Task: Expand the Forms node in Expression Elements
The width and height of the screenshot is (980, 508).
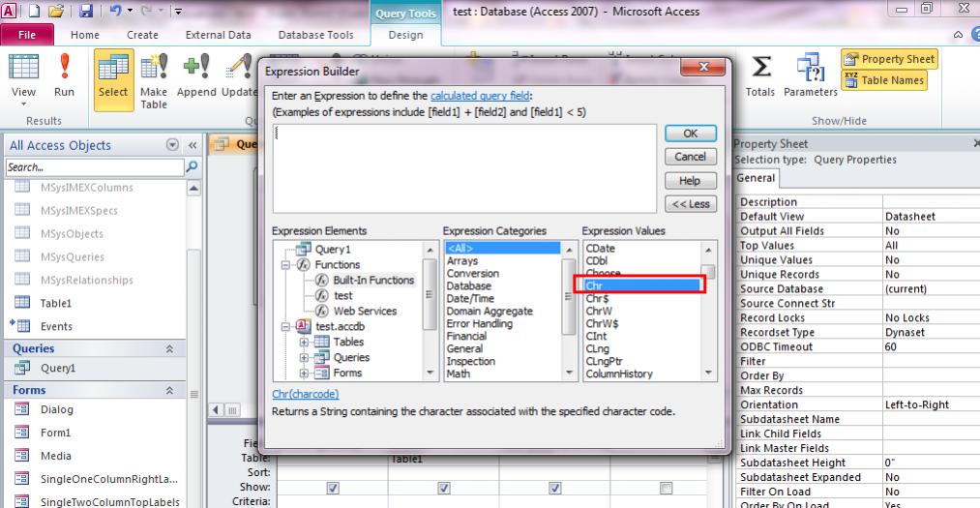Action: click(x=304, y=374)
